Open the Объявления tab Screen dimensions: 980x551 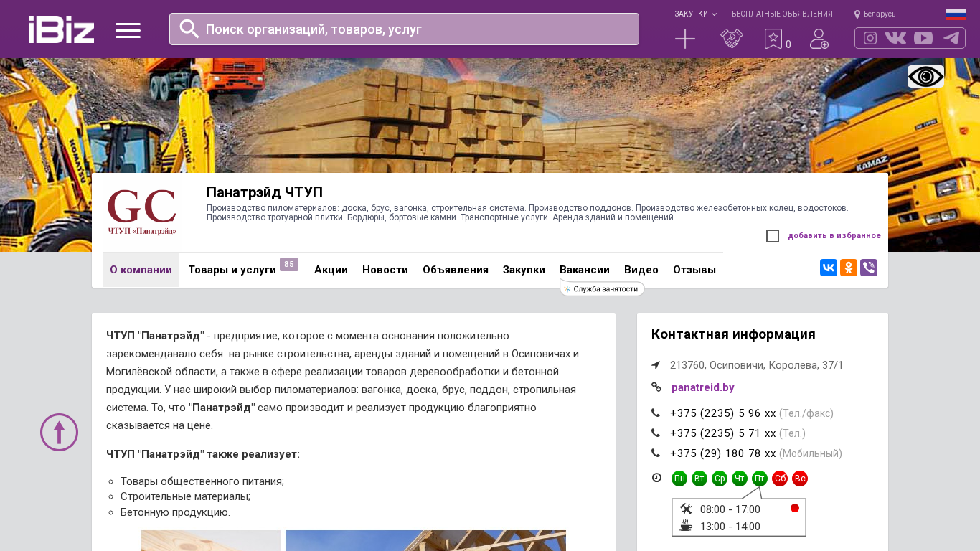(x=456, y=270)
